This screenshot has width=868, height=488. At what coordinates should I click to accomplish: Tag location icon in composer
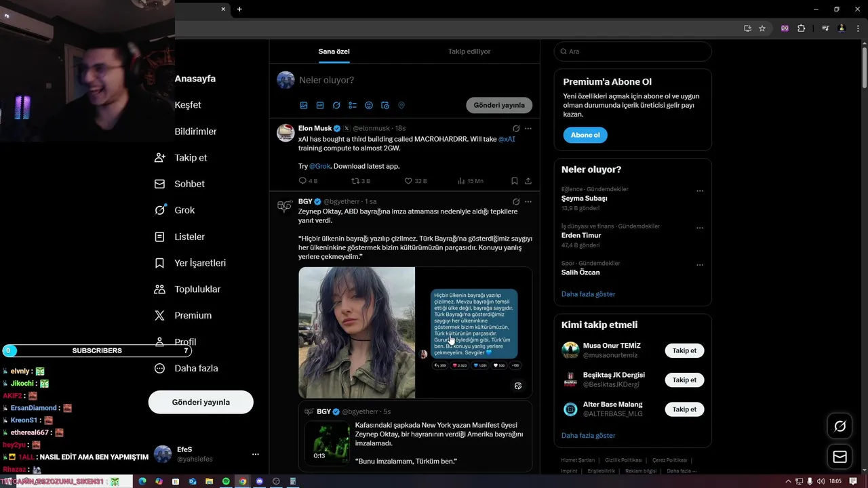pyautogui.click(x=401, y=105)
